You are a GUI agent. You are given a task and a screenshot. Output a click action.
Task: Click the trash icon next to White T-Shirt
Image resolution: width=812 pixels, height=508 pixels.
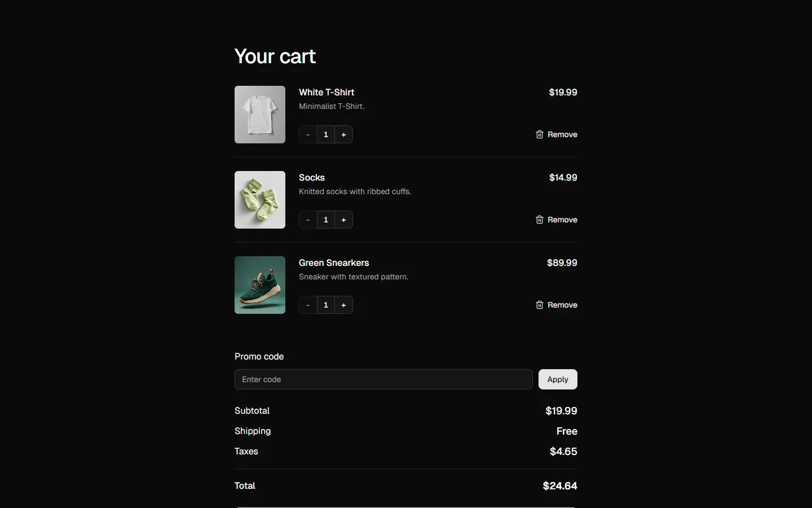pos(540,134)
